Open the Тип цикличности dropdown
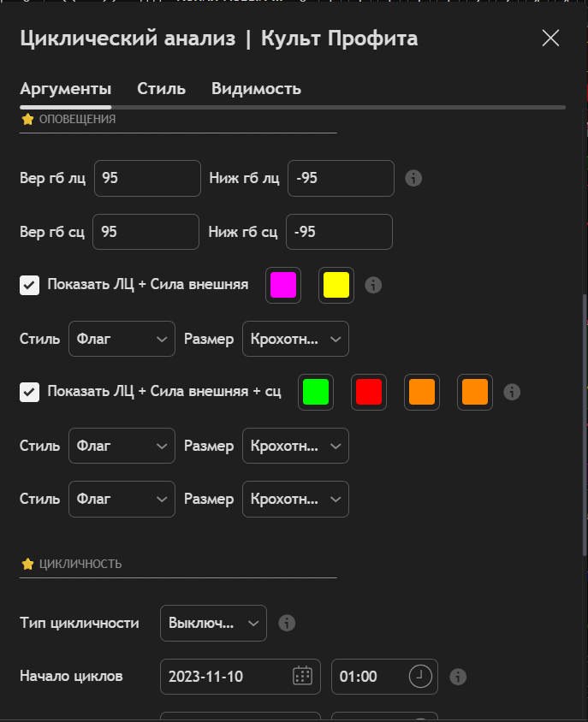 pos(213,623)
